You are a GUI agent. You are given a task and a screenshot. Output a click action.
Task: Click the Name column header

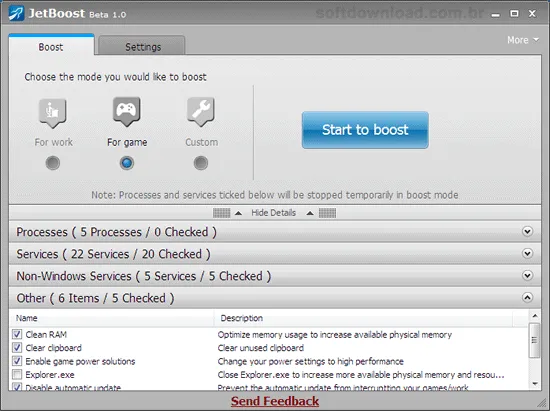112,318
